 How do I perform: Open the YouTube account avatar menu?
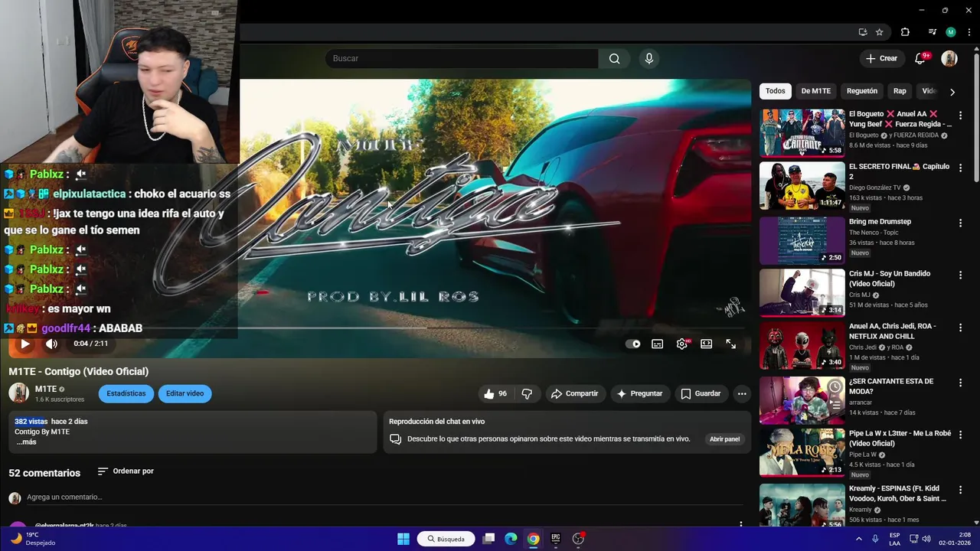(949, 58)
